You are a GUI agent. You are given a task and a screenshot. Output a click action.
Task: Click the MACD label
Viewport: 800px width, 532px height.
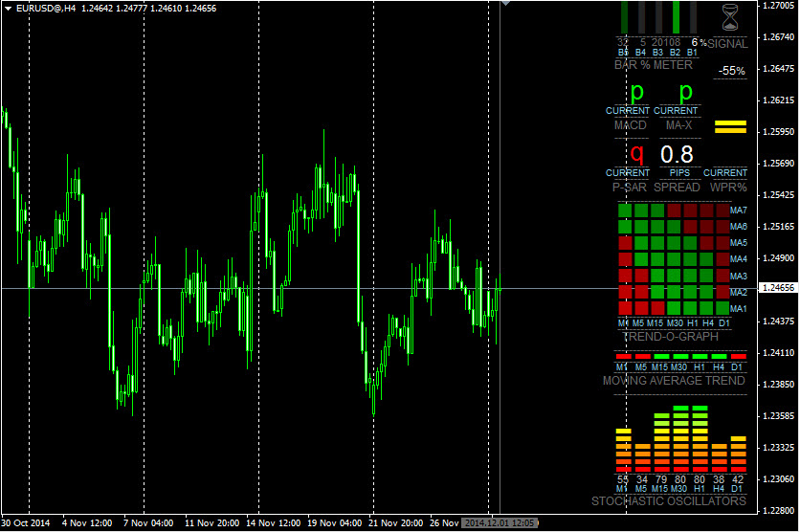pos(630,125)
